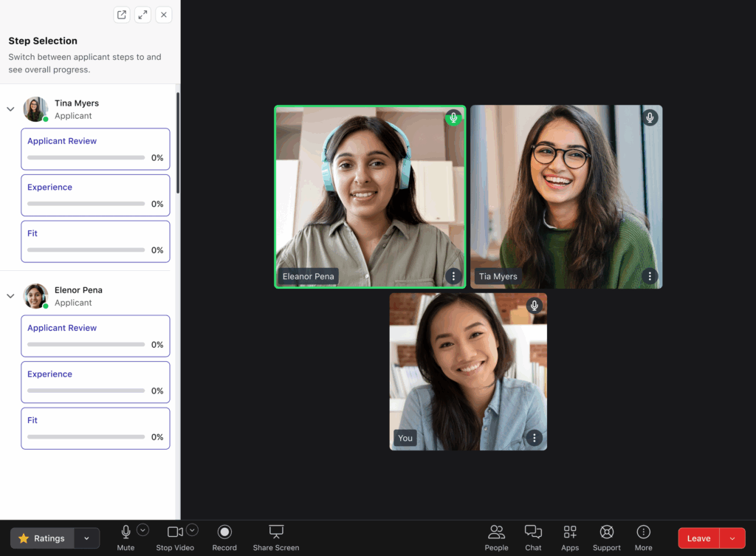Share your screen
756x556 pixels.
pyautogui.click(x=276, y=538)
